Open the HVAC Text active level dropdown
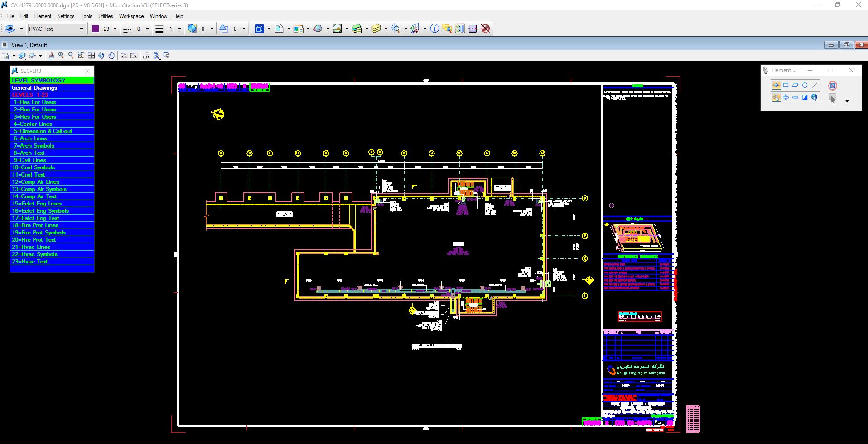The image size is (868, 444). (x=82, y=29)
